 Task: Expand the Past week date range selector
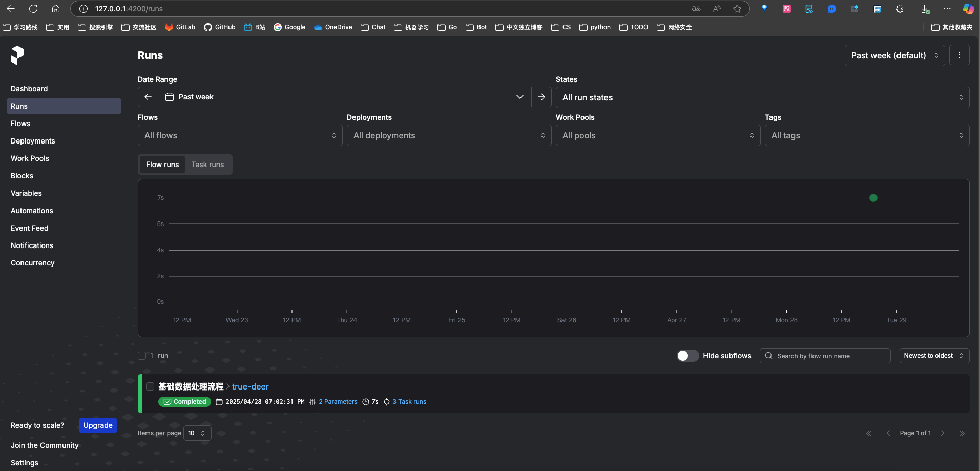[x=345, y=97]
